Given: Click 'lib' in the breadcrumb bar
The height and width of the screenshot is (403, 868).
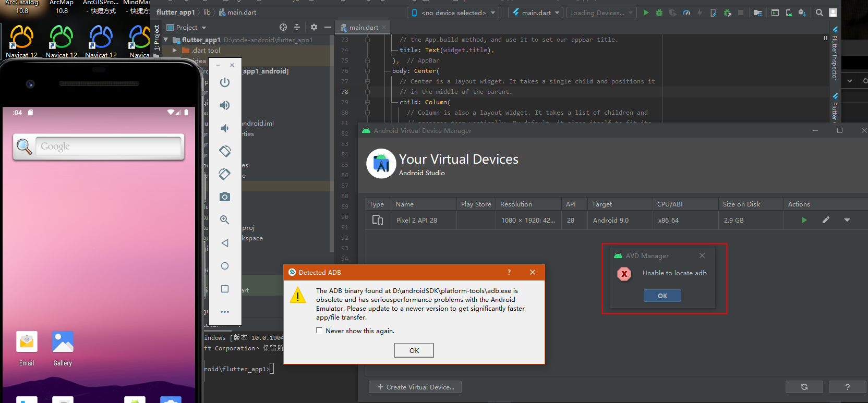Looking at the screenshot, I should click(207, 12).
